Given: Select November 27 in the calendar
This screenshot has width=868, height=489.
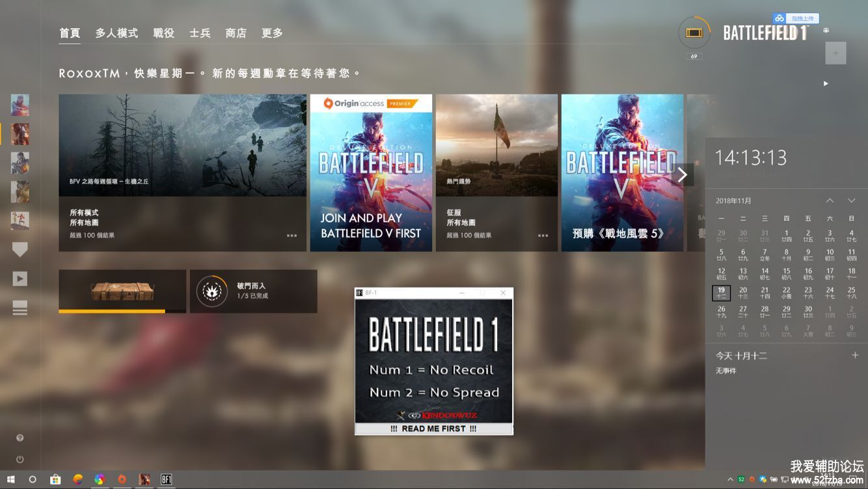Looking at the screenshot, I should [x=742, y=312].
